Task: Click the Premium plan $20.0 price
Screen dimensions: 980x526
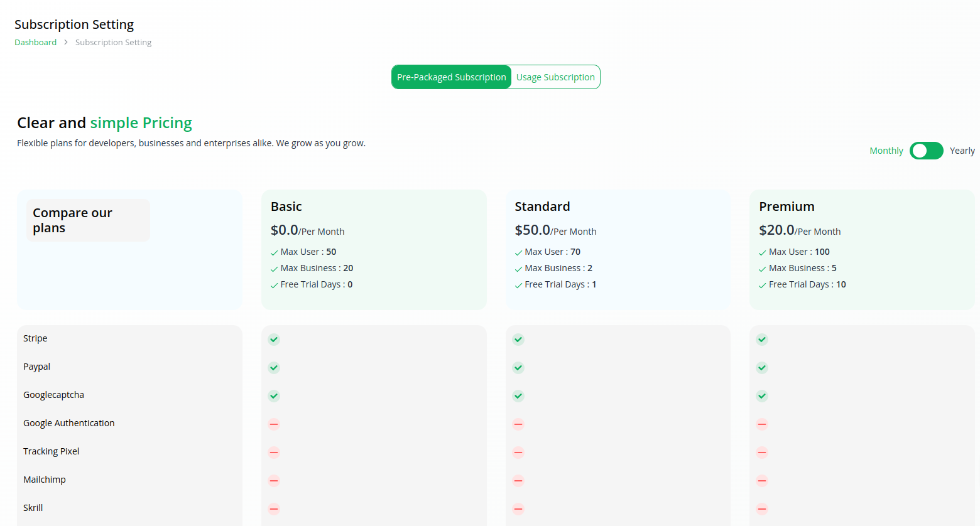Action: click(x=777, y=230)
